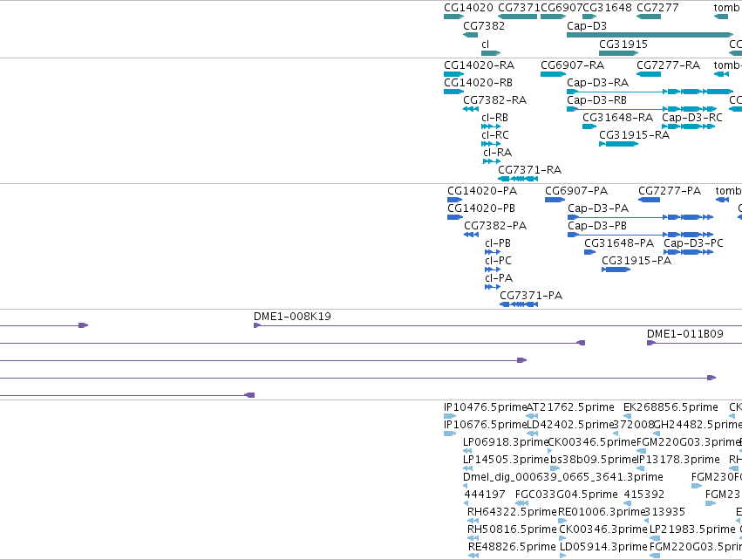Select the CG31648-RA transcript label
Screen dimensions: 742x560
[617, 118]
